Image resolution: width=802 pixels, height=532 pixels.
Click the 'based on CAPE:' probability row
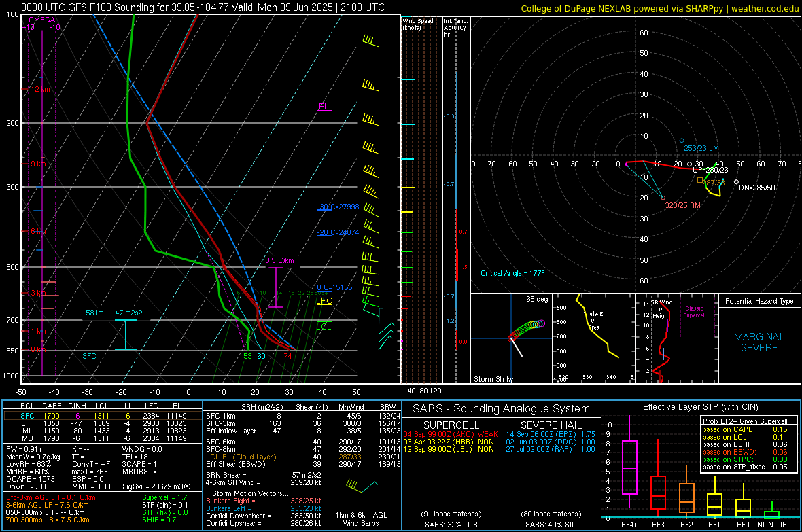pos(745,429)
